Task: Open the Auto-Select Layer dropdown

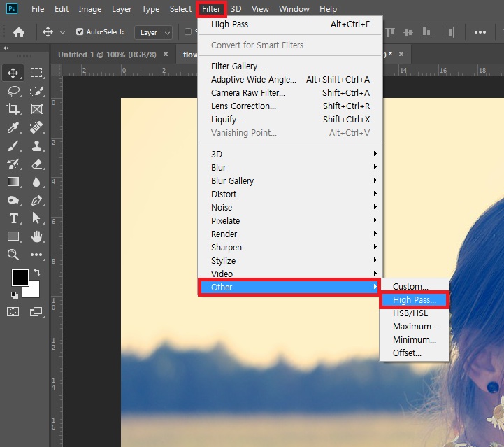Action: 154,32
